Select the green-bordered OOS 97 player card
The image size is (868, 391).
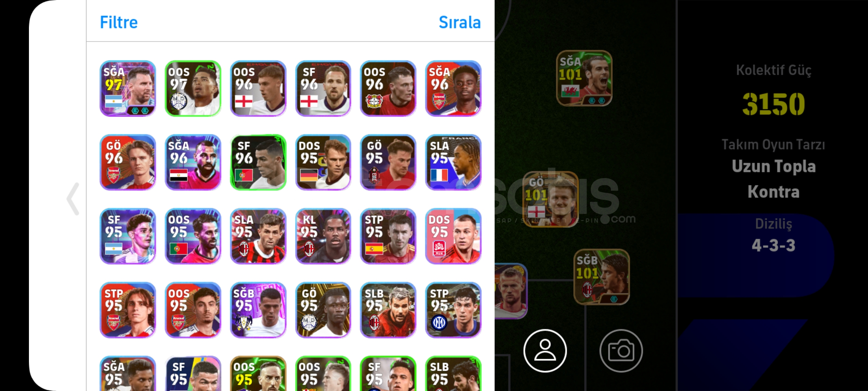coord(193,88)
